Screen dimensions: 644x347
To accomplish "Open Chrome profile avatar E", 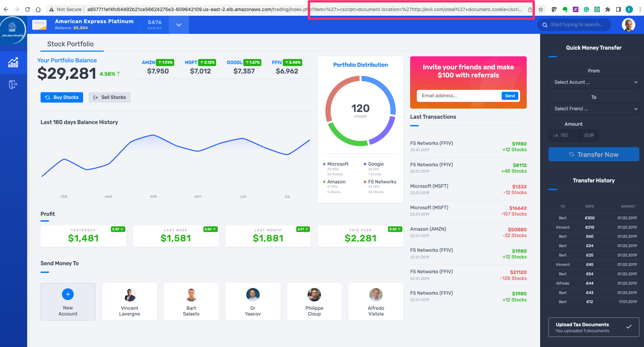I will point(629,9).
